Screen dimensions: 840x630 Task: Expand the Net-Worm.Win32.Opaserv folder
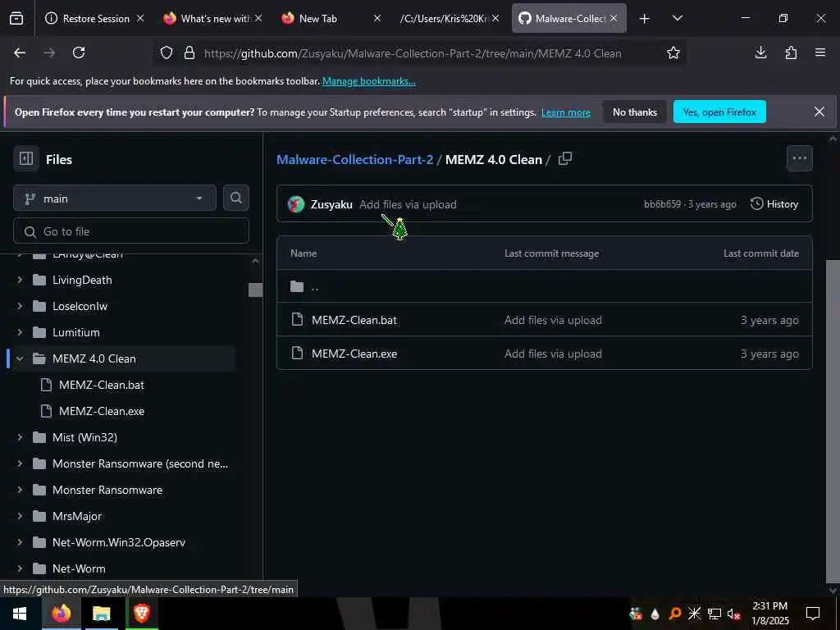tap(20, 543)
